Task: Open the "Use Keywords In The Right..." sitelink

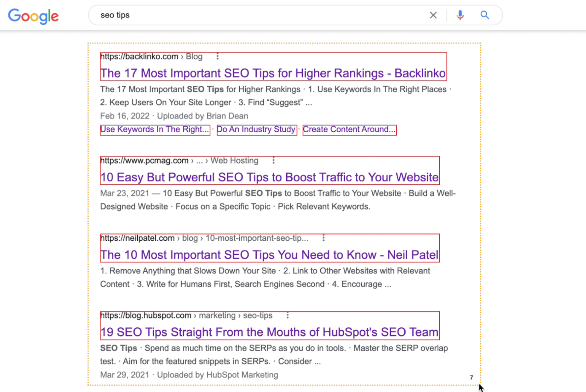Action: (x=155, y=129)
